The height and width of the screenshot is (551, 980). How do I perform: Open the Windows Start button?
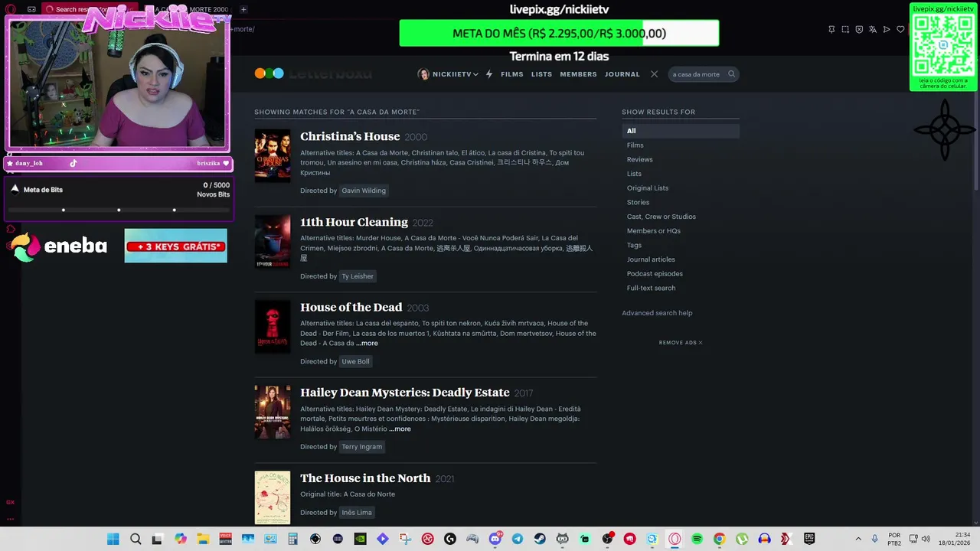tap(113, 539)
